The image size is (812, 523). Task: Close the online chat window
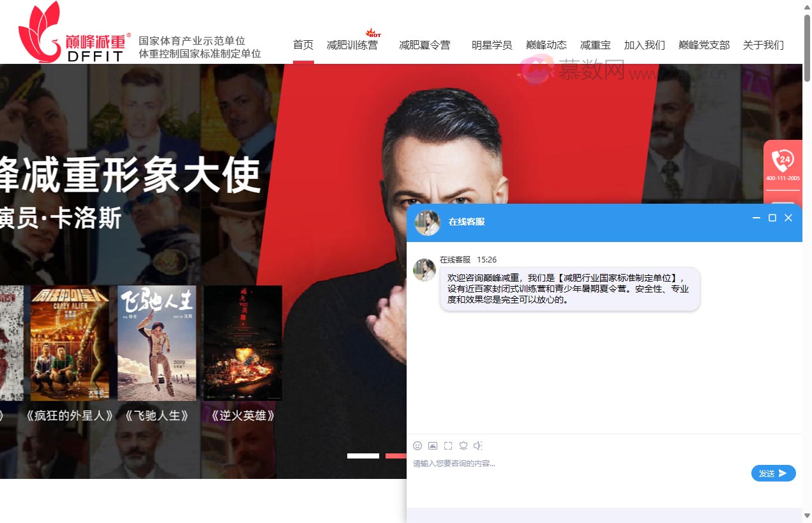coord(788,218)
